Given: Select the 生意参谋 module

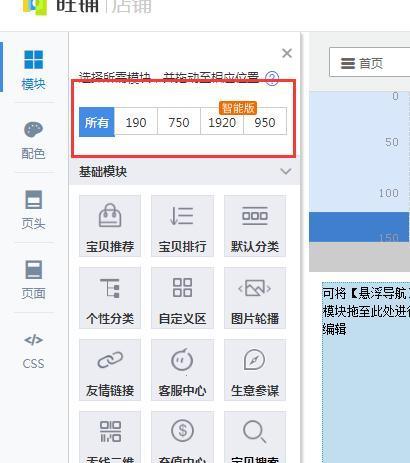Looking at the screenshot, I should (255, 370).
